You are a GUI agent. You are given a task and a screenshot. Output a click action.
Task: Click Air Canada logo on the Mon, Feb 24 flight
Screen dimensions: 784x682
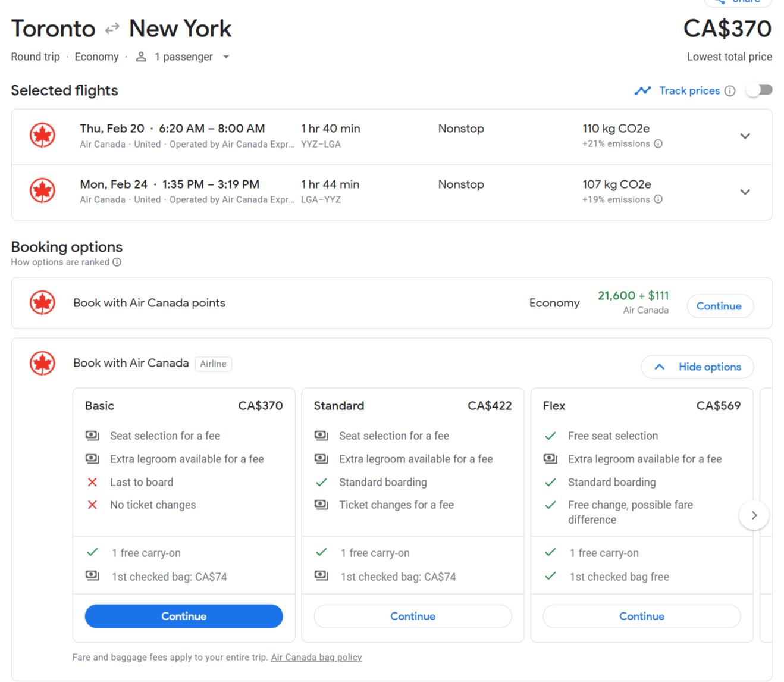[x=43, y=191]
